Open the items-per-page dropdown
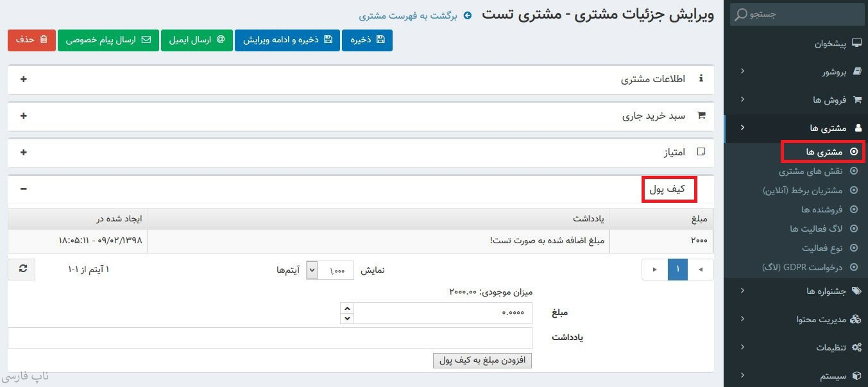The height and width of the screenshot is (387, 868). click(312, 270)
